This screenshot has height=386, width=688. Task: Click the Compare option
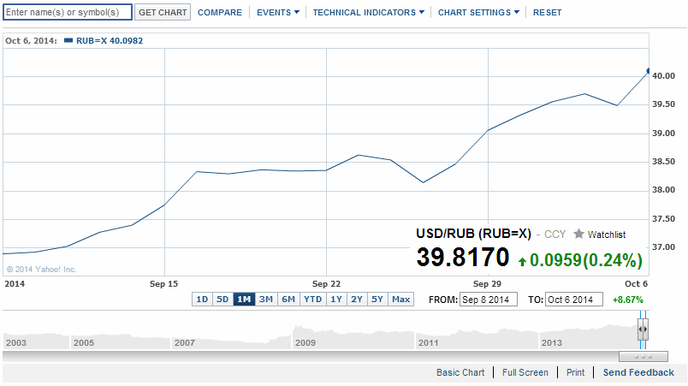pos(219,12)
